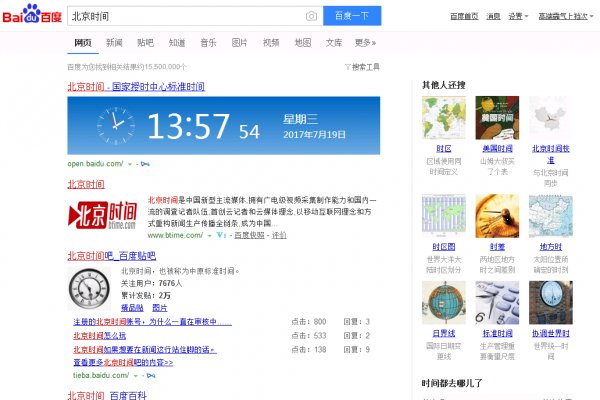Open 消息 link in header

tap(493, 16)
